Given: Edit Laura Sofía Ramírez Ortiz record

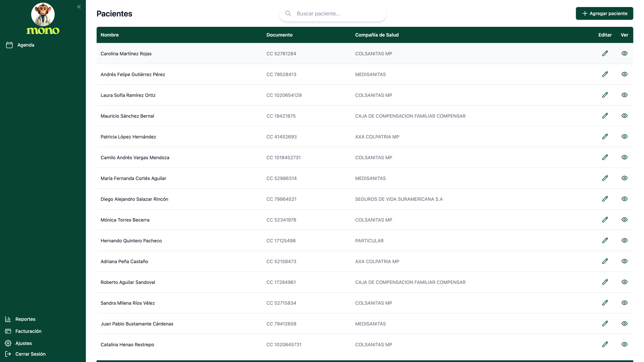Looking at the screenshot, I should [x=605, y=95].
